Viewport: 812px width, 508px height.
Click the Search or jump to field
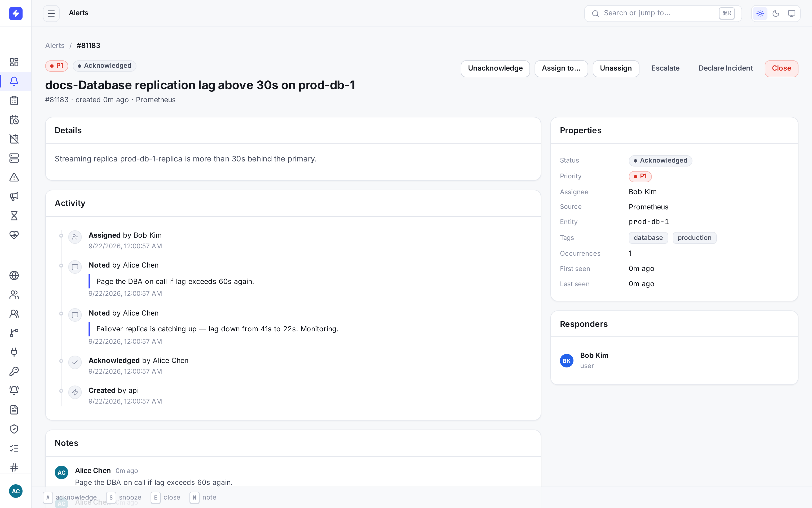pos(663,14)
